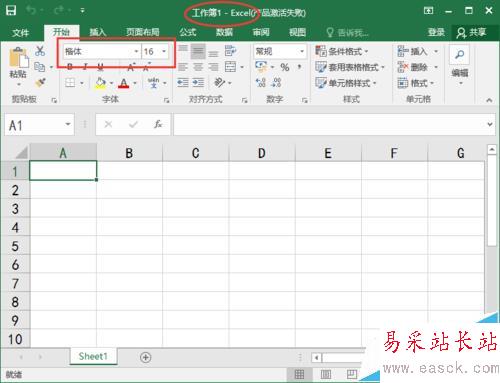Click the 插入 cells button
The width and height of the screenshot is (500, 383).
click(x=412, y=51)
